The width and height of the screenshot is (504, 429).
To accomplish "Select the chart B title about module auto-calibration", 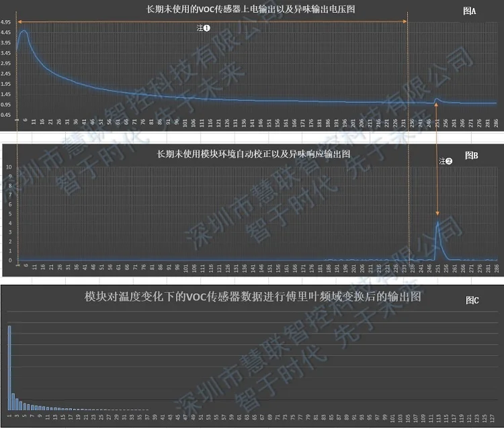I will 253,154.
